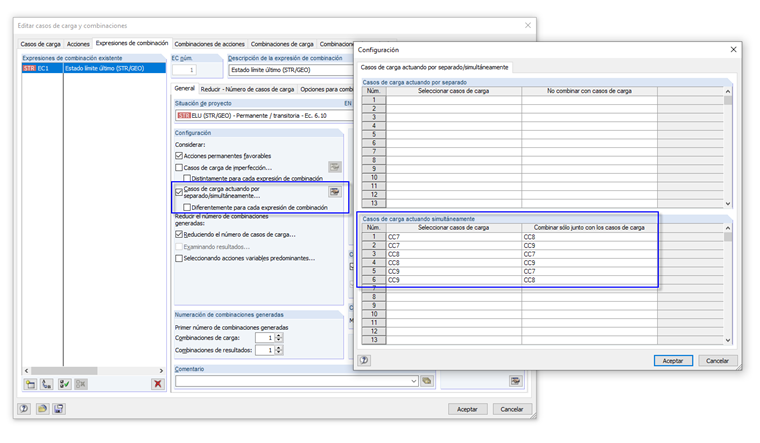Click the floppy disk save icon in footer
The height and width of the screenshot is (443, 760).
point(59,409)
